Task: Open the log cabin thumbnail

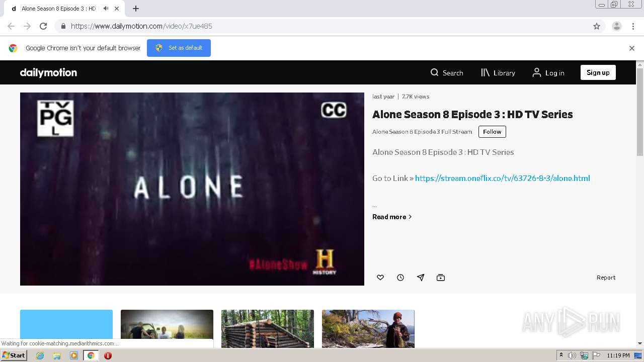Action: tap(268, 329)
